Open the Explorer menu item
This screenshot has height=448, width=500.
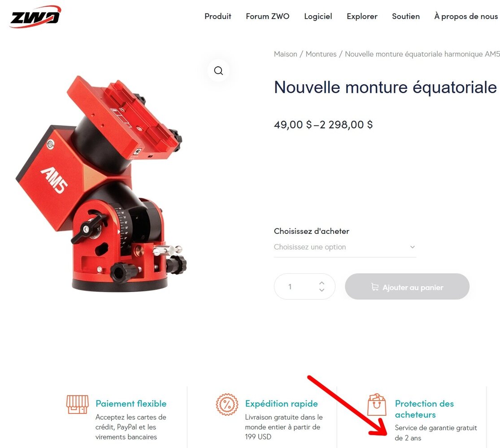pos(362,16)
